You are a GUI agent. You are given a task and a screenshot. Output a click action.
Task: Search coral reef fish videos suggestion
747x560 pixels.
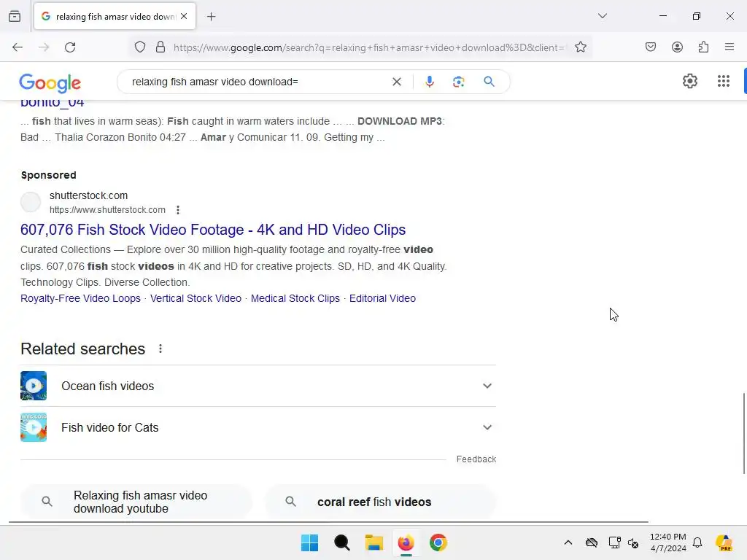coord(380,502)
